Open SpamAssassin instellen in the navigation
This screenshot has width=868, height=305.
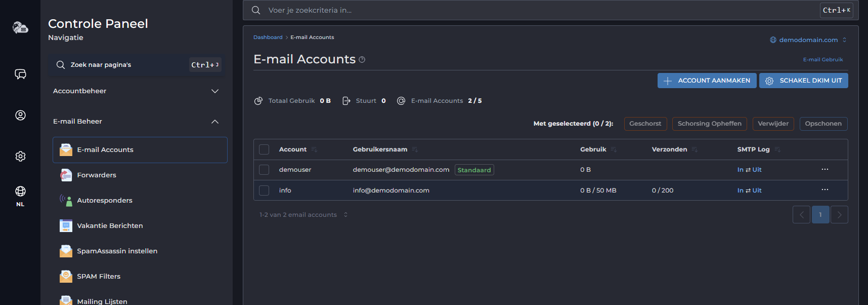click(x=140, y=251)
